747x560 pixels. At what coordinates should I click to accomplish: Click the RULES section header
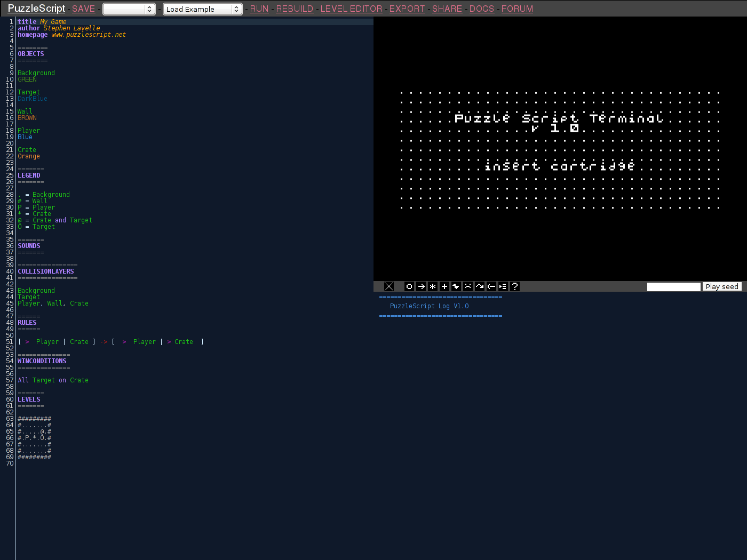tap(27, 323)
